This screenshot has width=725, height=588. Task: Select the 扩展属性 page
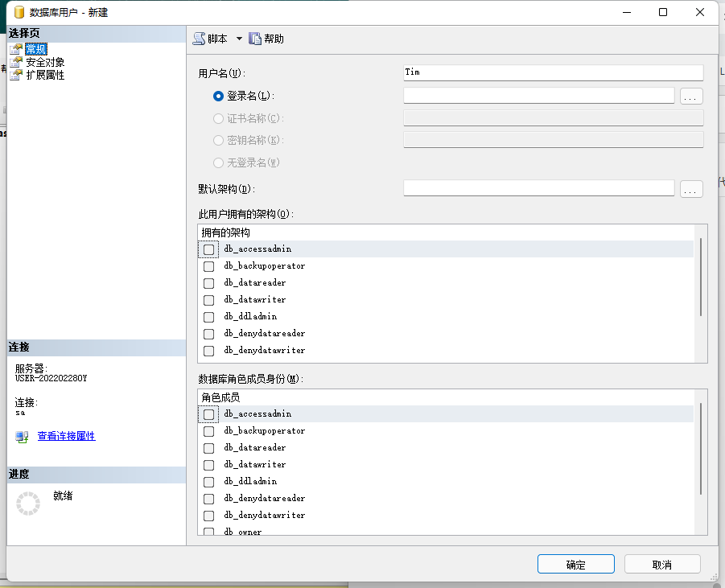click(45, 75)
